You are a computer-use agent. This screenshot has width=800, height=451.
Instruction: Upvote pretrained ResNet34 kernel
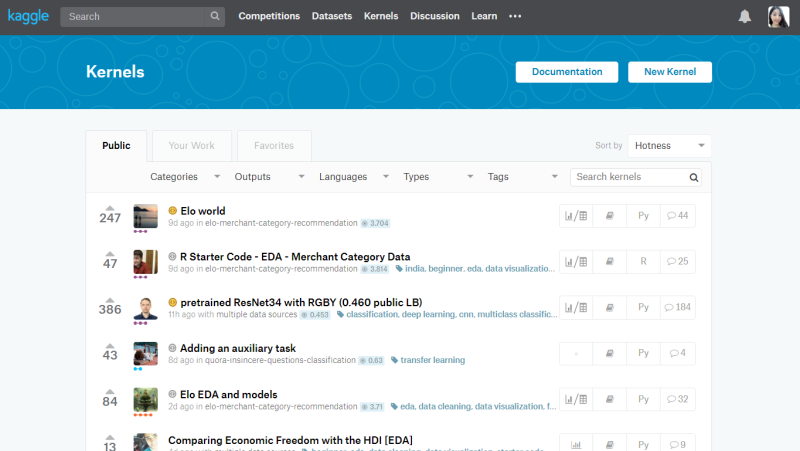[110, 299]
